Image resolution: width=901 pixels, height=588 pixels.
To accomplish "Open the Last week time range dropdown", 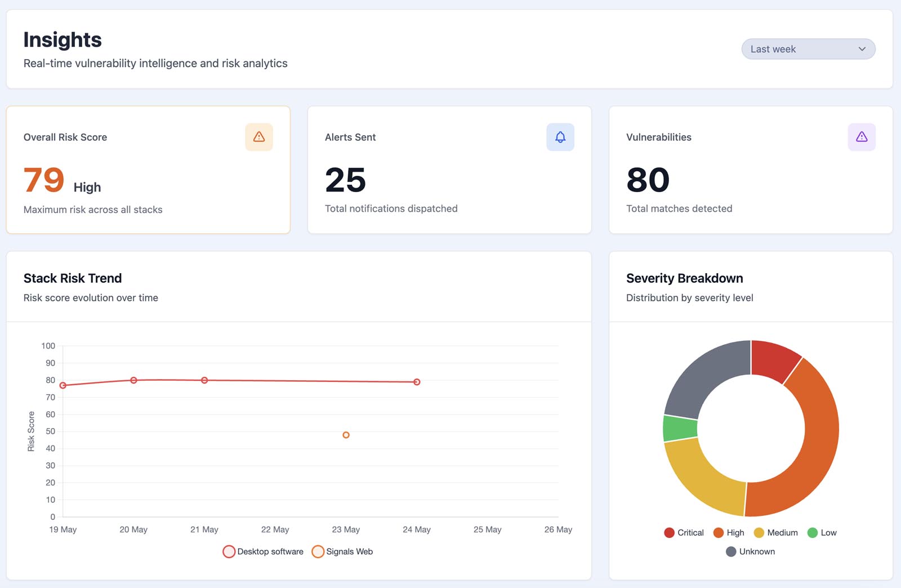I will (808, 49).
